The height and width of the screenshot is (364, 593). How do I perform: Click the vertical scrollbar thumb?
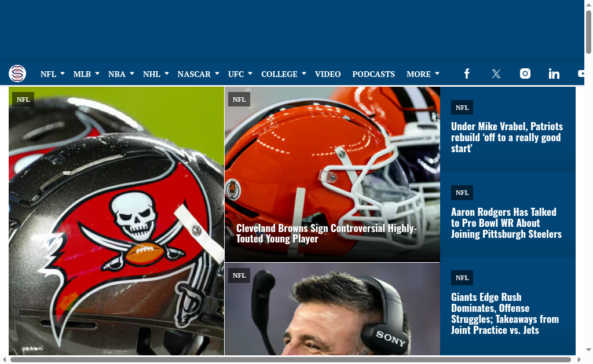tap(588, 32)
